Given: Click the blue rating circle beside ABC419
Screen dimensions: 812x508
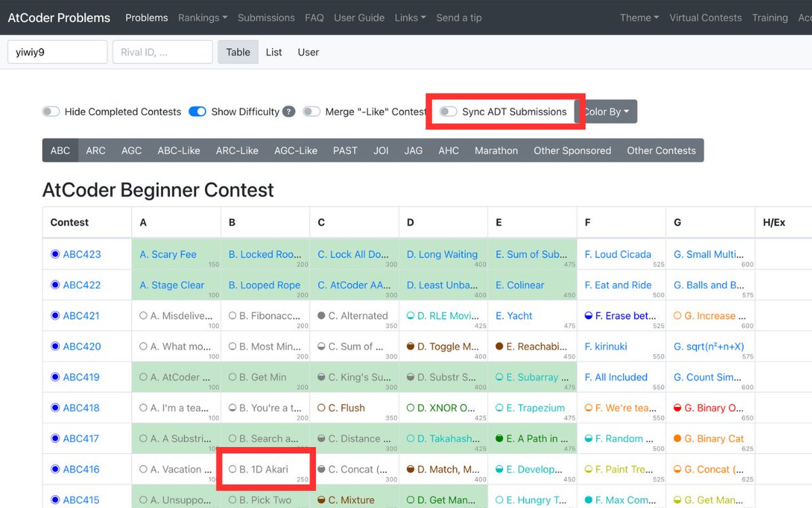Looking at the screenshot, I should point(55,377).
